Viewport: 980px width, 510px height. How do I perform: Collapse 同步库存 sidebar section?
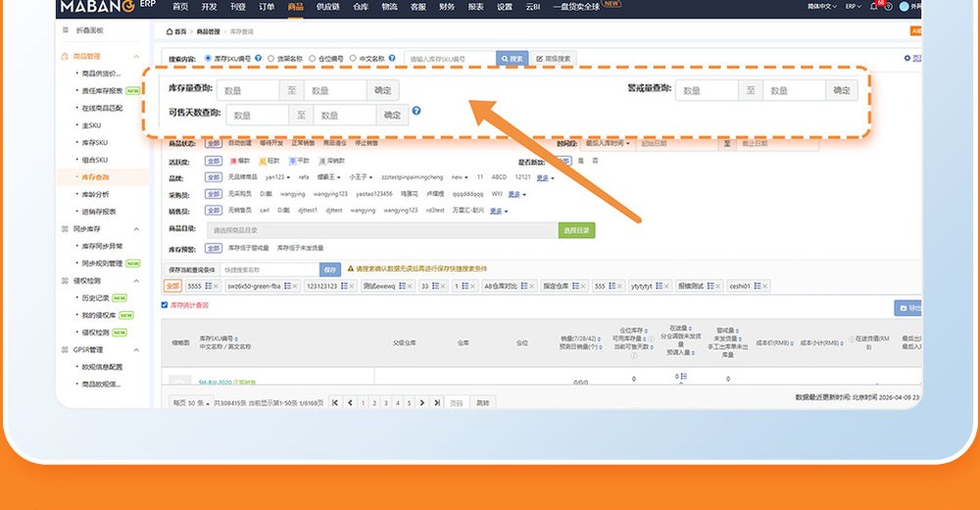coord(136,229)
